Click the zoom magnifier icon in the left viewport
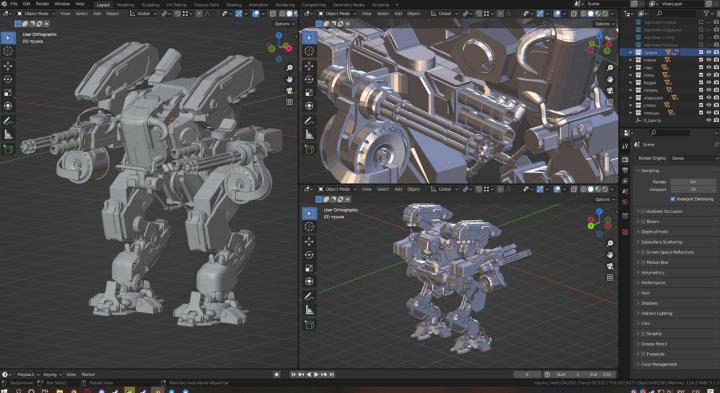This screenshot has width=720, height=393. (x=289, y=68)
